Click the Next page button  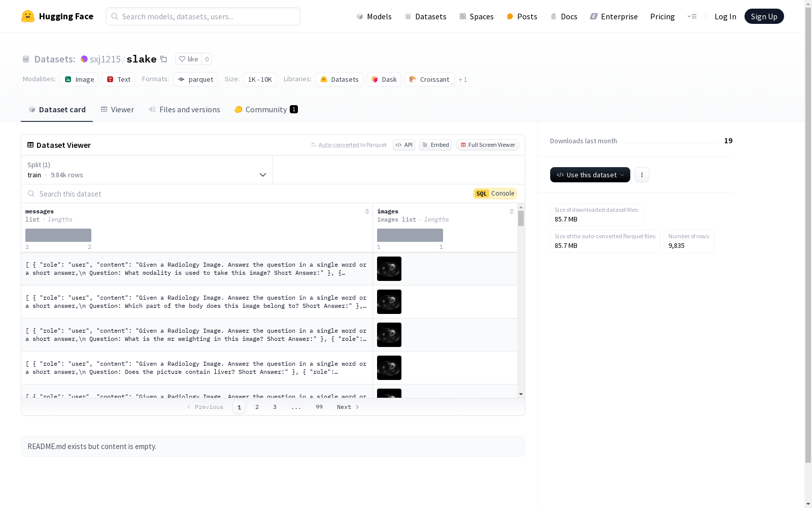348,407
